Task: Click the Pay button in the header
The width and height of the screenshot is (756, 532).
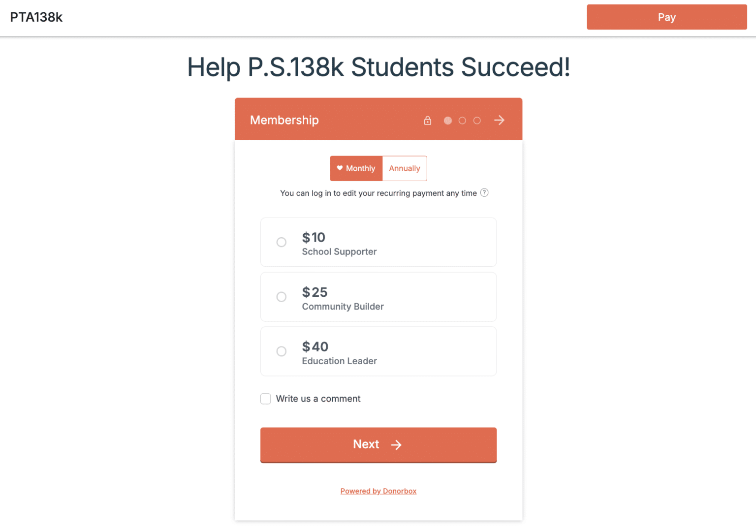Action: pyautogui.click(x=666, y=17)
